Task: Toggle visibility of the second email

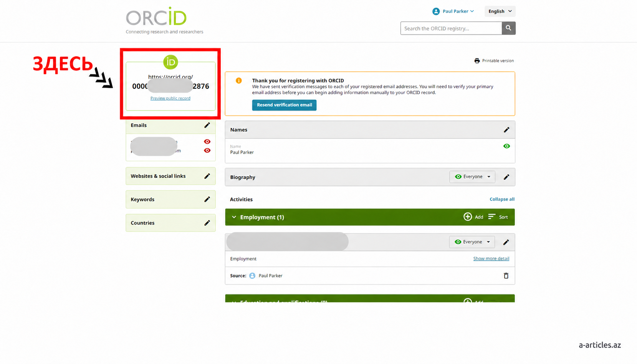Action: 207,151
